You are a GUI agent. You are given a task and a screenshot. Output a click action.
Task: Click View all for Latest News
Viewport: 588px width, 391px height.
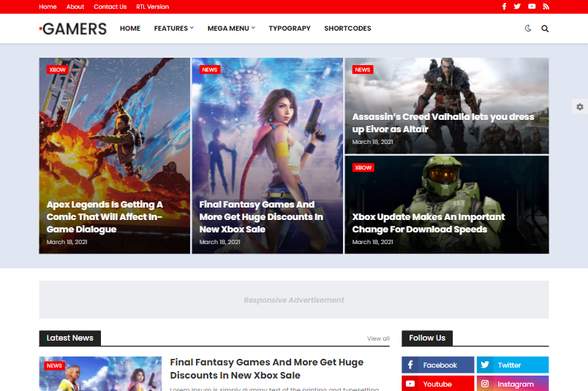coord(378,338)
